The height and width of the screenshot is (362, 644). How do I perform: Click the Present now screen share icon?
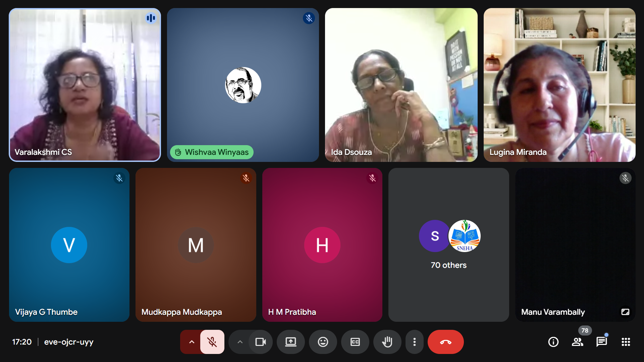(290, 342)
